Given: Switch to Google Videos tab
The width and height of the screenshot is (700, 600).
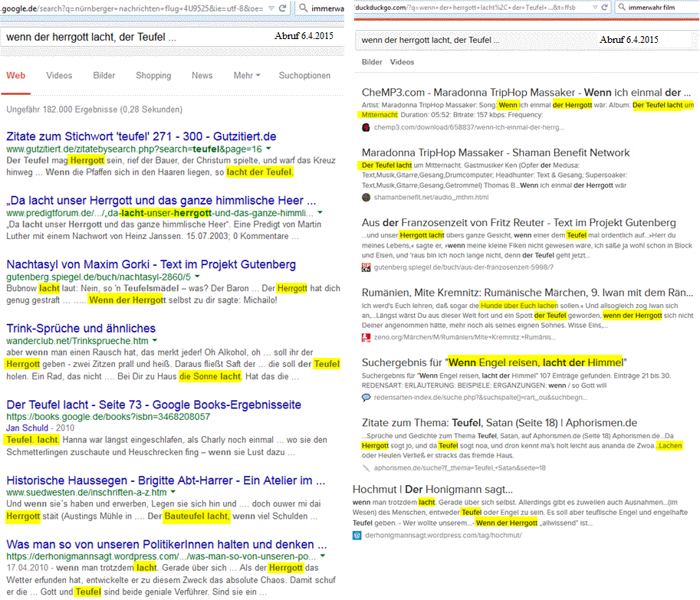Looking at the screenshot, I should pyautogui.click(x=59, y=75).
